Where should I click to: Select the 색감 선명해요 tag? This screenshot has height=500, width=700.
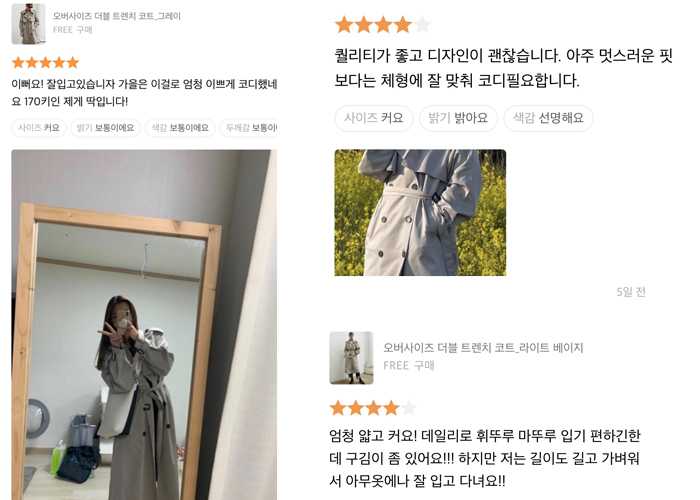(x=548, y=118)
